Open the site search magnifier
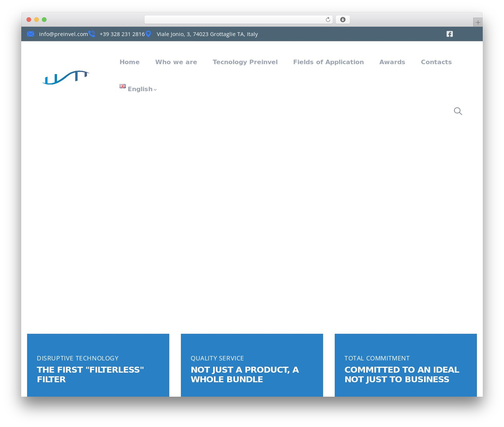The image size is (504, 427). 458,111
